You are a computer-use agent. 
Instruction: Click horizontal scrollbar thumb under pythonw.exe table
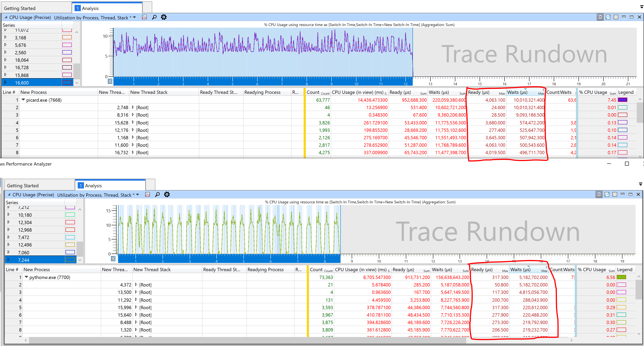click(248, 340)
